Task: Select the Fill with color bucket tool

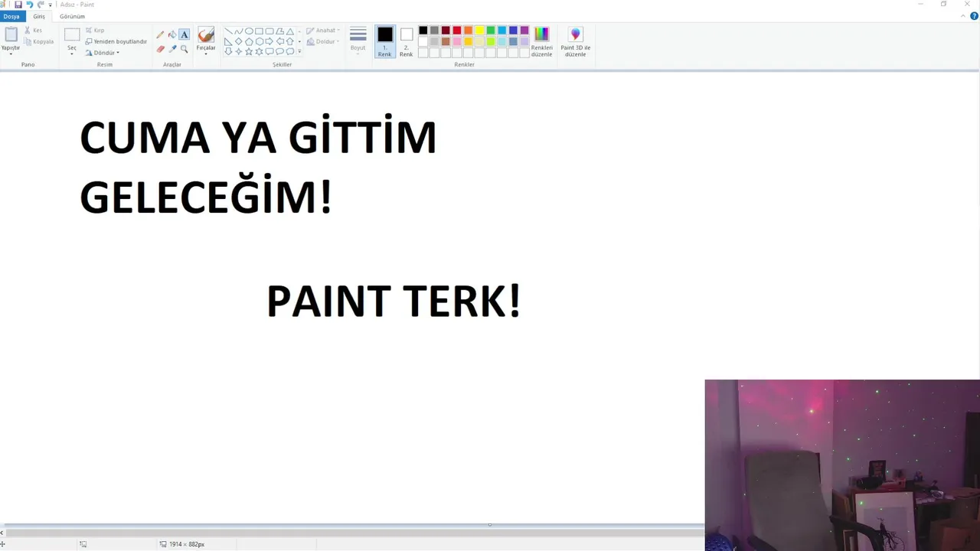Action: coord(172,34)
